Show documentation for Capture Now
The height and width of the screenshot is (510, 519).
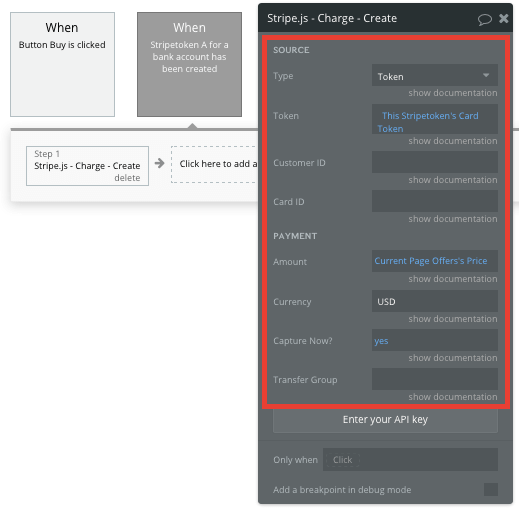pyautogui.click(x=453, y=358)
